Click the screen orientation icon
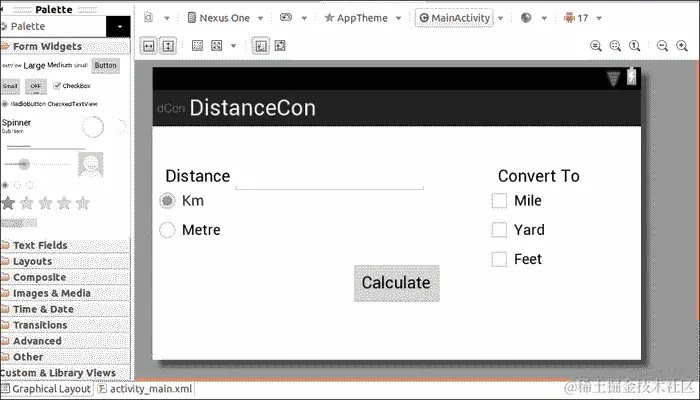The height and width of the screenshot is (400, 700). [286, 17]
